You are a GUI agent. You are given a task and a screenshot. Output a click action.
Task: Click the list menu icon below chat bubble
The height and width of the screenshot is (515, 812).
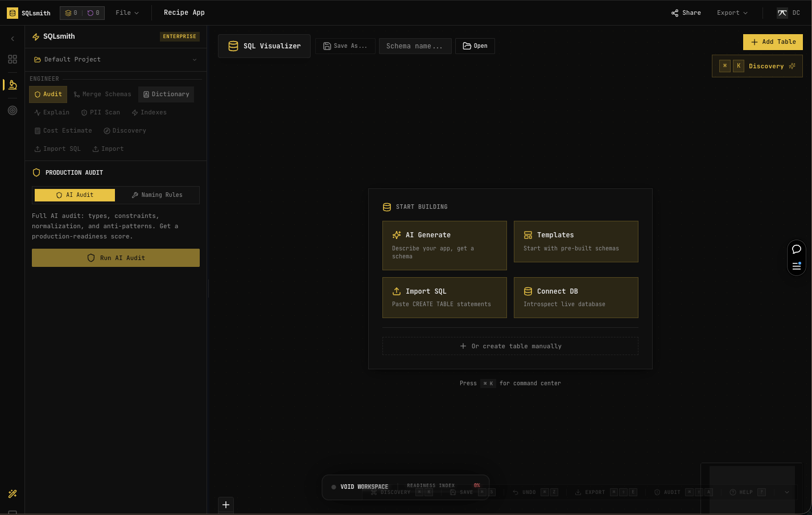coord(797,266)
